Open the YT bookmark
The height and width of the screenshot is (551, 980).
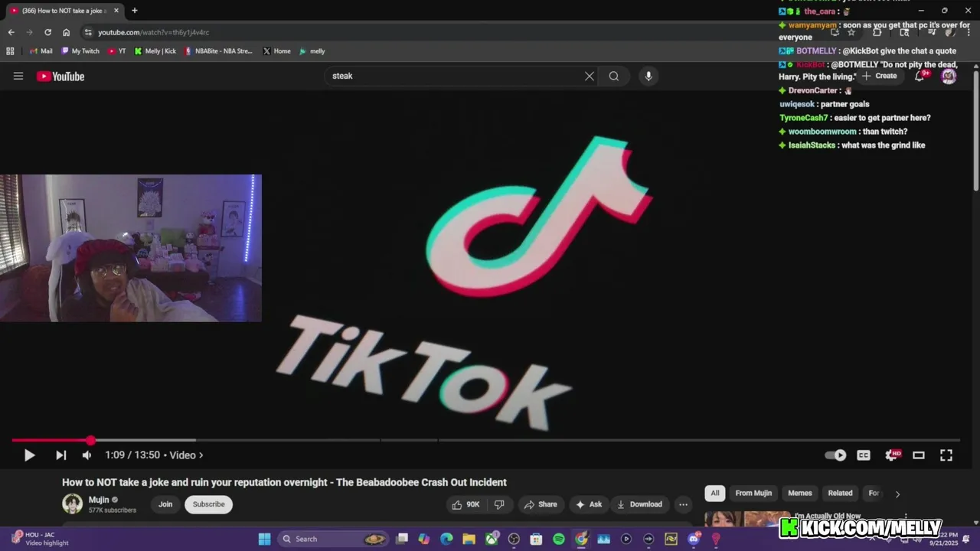pyautogui.click(x=117, y=51)
